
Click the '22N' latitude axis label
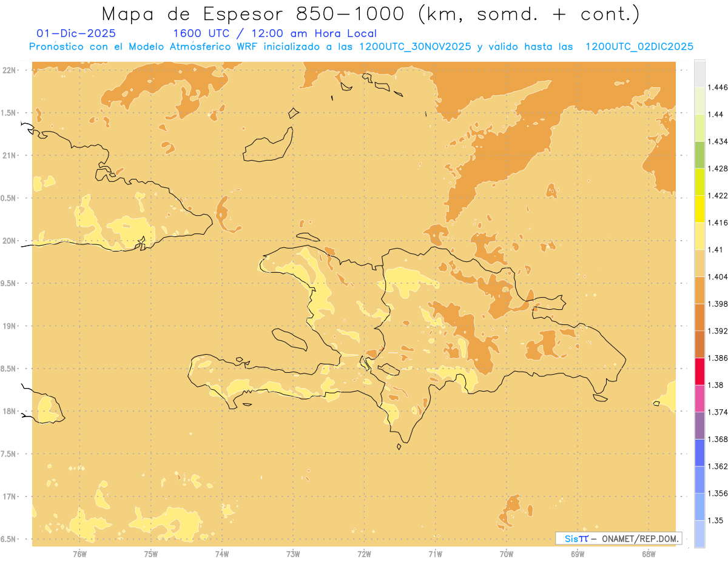(x=9, y=70)
